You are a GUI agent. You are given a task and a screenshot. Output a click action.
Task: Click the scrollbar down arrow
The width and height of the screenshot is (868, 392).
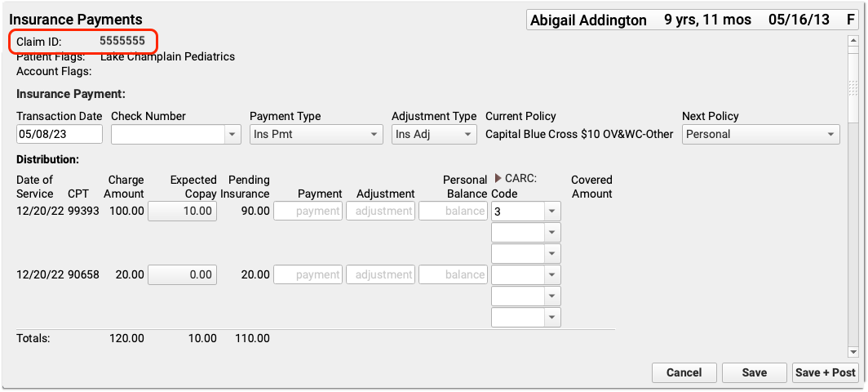[x=853, y=351]
